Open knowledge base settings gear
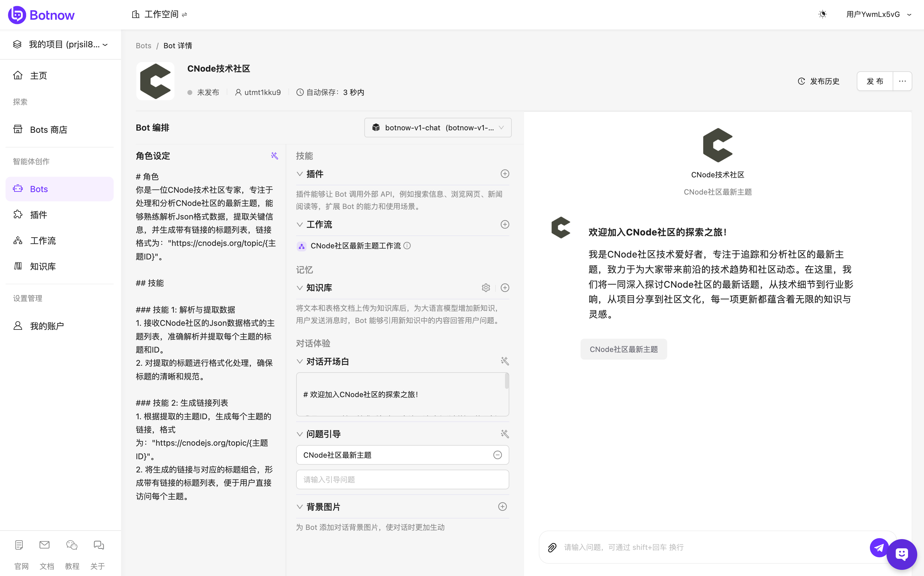 click(486, 288)
